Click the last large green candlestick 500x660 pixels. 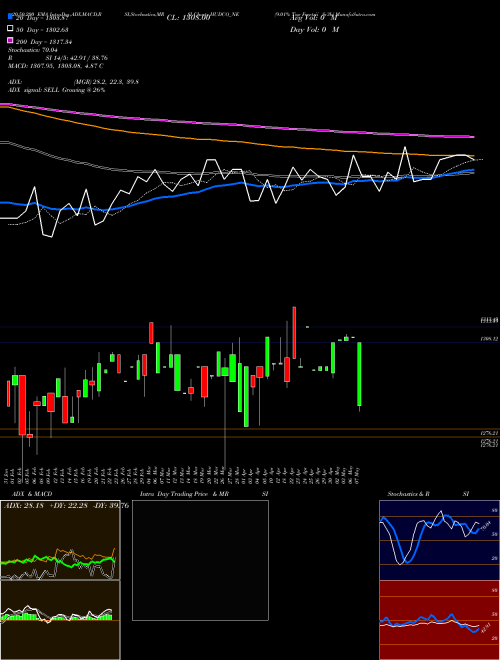359,374
